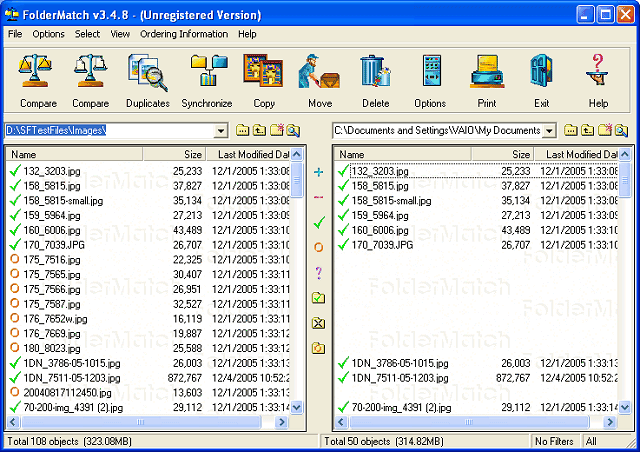Click the Compare tool with paper sheets on scales
This screenshot has width=640, height=452.
pos(90,81)
